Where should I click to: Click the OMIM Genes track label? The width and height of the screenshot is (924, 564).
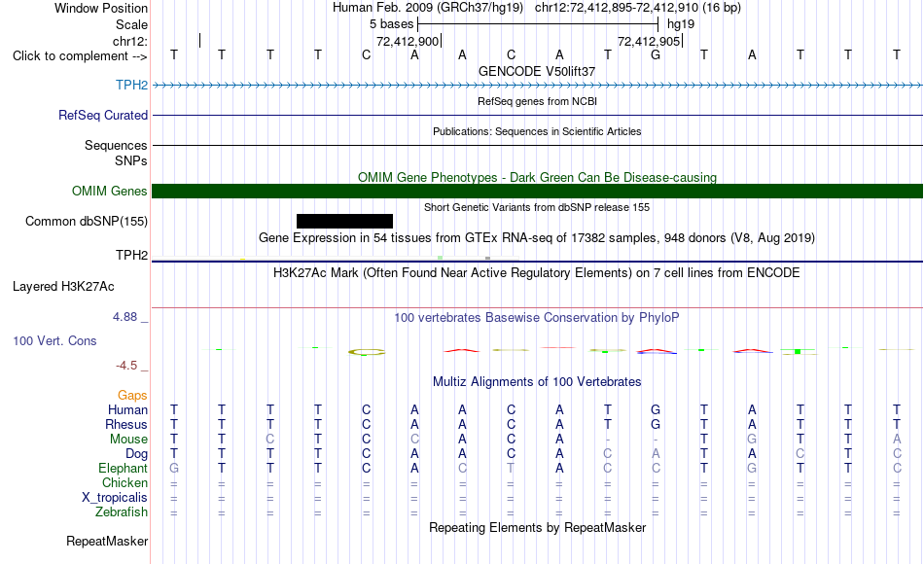coord(109,191)
